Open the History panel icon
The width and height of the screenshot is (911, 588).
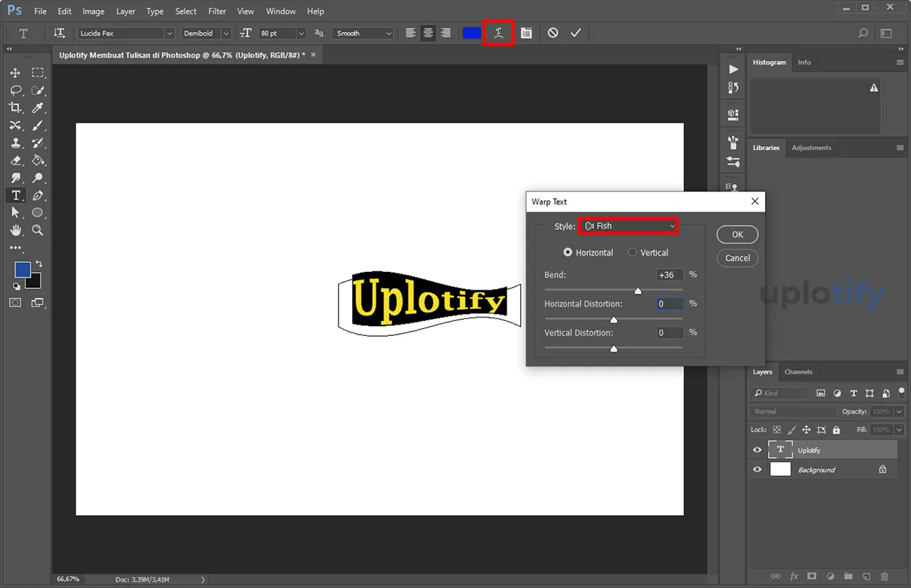point(733,88)
